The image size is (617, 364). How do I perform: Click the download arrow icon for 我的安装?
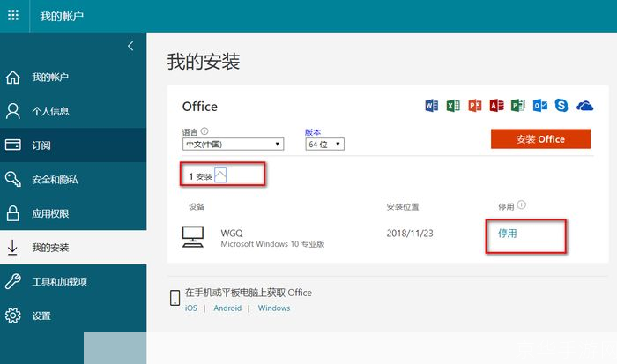(12, 248)
